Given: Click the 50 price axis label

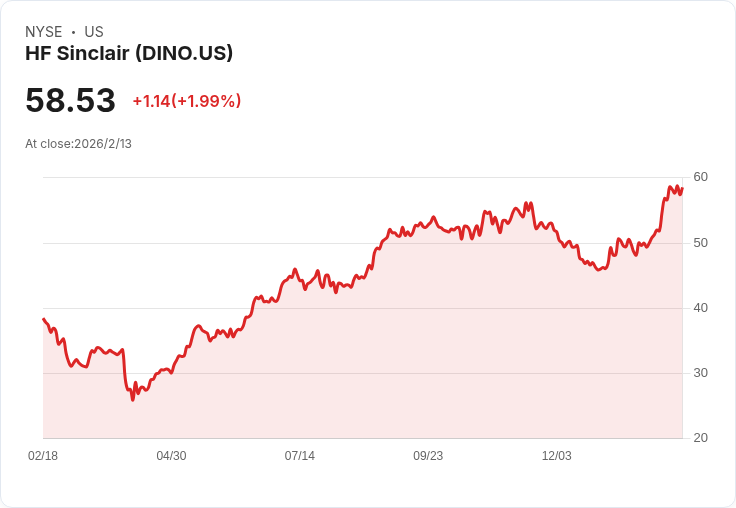Looking at the screenshot, I should 700,243.
